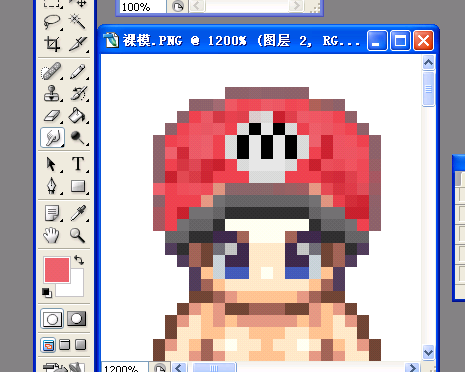This screenshot has height=372, width=465.
Task: Click the vertical scrollbar thumb
Action: tap(428, 89)
